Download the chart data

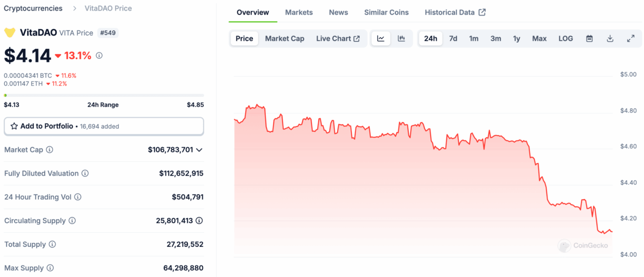610,39
